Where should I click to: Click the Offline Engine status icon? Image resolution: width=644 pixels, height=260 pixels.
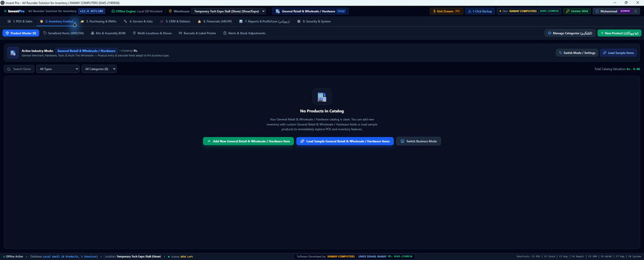pyautogui.click(x=113, y=11)
